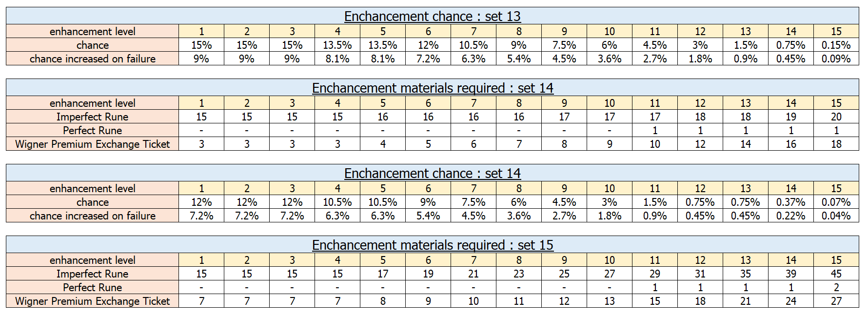This screenshot has height=317, width=868.
Task: Select the 0.15% chance cell in set 13
Action: [836, 45]
